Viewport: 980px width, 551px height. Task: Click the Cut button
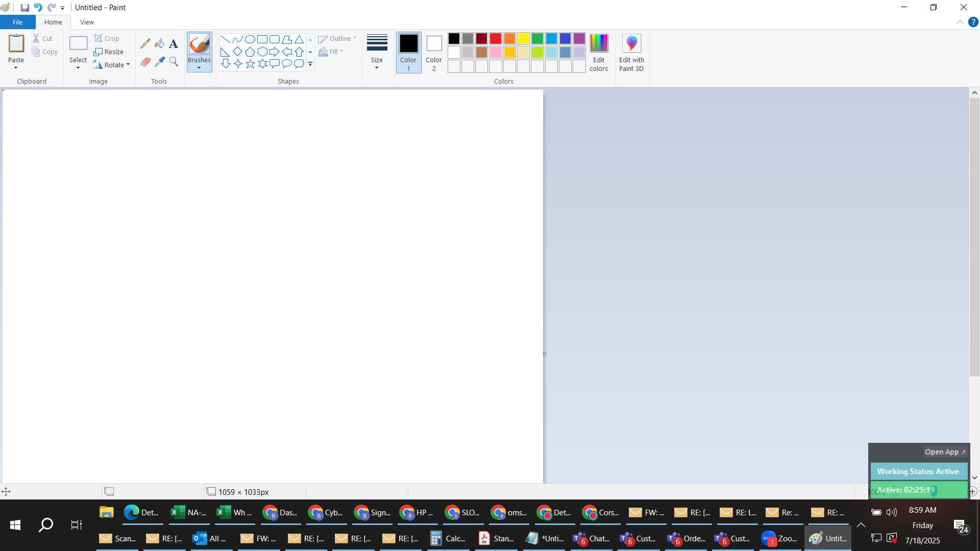click(x=42, y=39)
